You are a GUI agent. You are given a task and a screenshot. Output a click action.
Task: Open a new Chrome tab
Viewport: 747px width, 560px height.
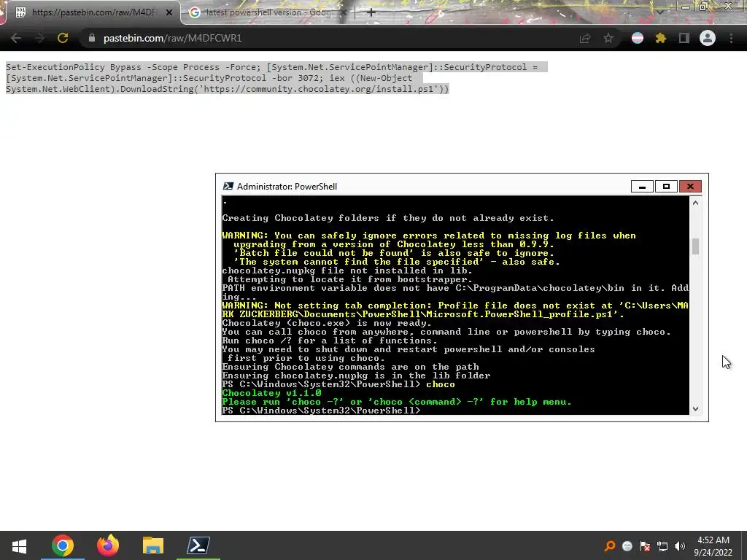coord(371,12)
